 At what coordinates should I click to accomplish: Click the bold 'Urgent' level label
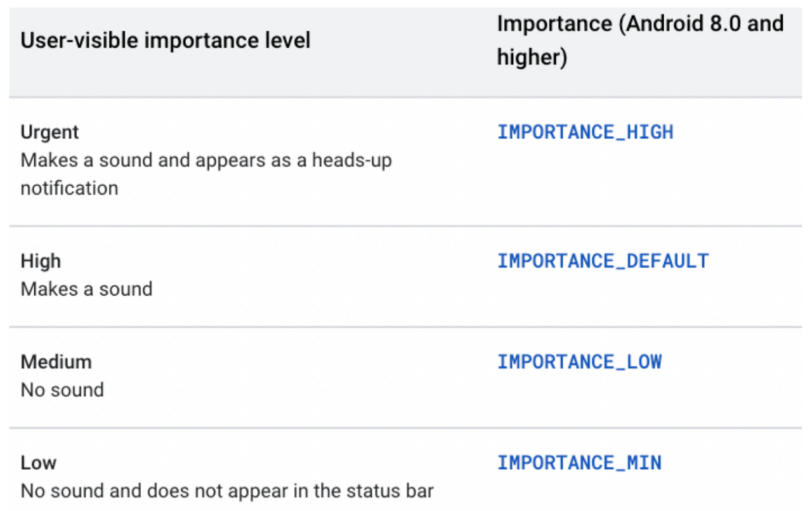(50, 133)
